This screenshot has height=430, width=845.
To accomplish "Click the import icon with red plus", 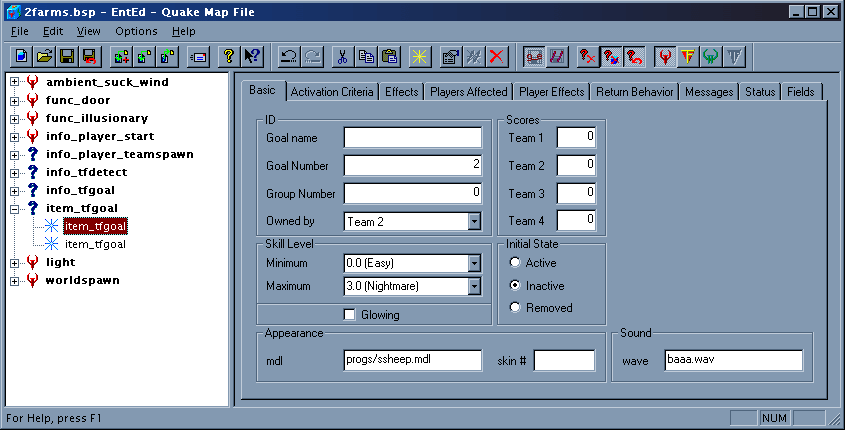I will pyautogui.click(x=121, y=56).
